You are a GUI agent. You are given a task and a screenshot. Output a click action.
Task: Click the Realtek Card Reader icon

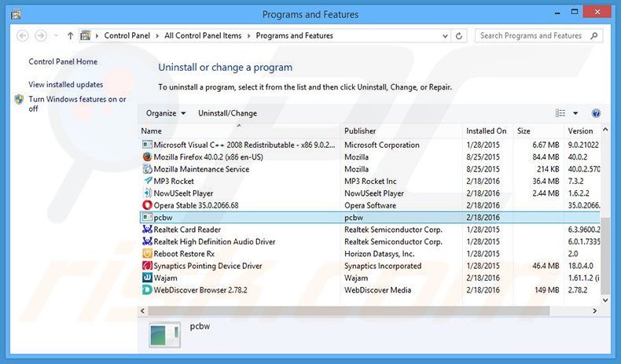[147, 230]
